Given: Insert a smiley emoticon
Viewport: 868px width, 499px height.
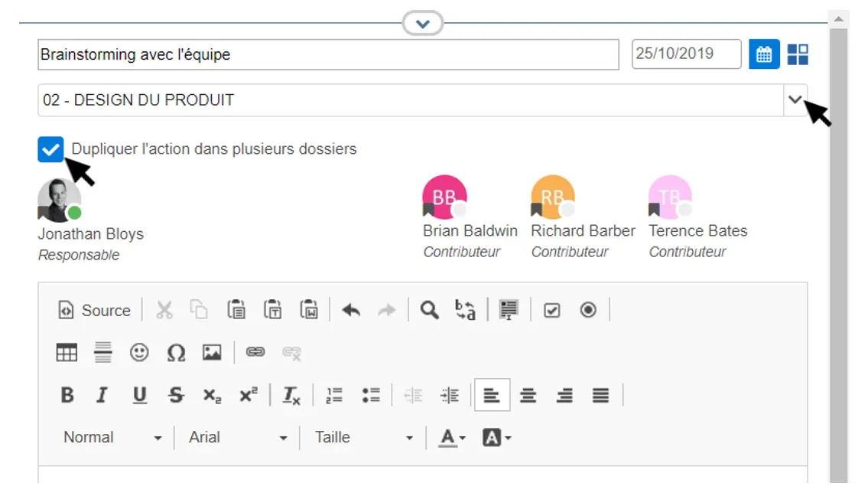Looking at the screenshot, I should 139,353.
